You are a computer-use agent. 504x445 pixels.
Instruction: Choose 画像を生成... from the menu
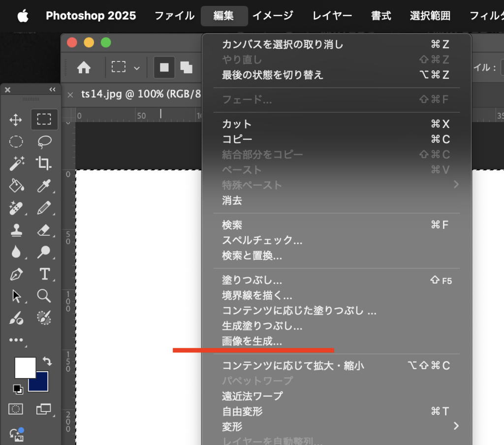pos(252,341)
